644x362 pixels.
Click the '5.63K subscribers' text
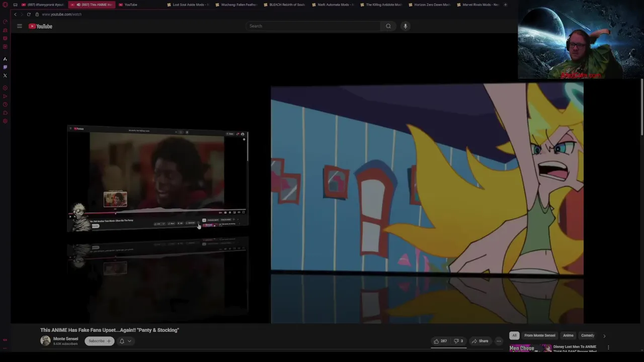pyautogui.click(x=65, y=344)
